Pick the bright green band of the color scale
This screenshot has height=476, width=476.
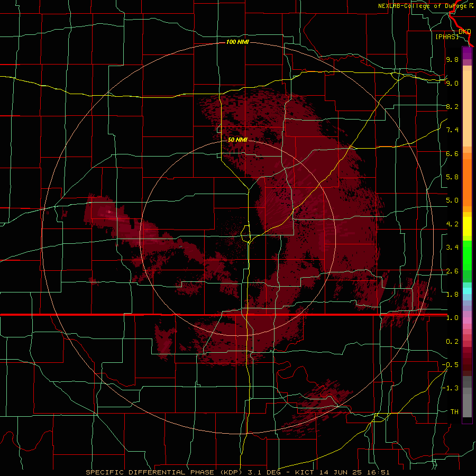point(467,255)
